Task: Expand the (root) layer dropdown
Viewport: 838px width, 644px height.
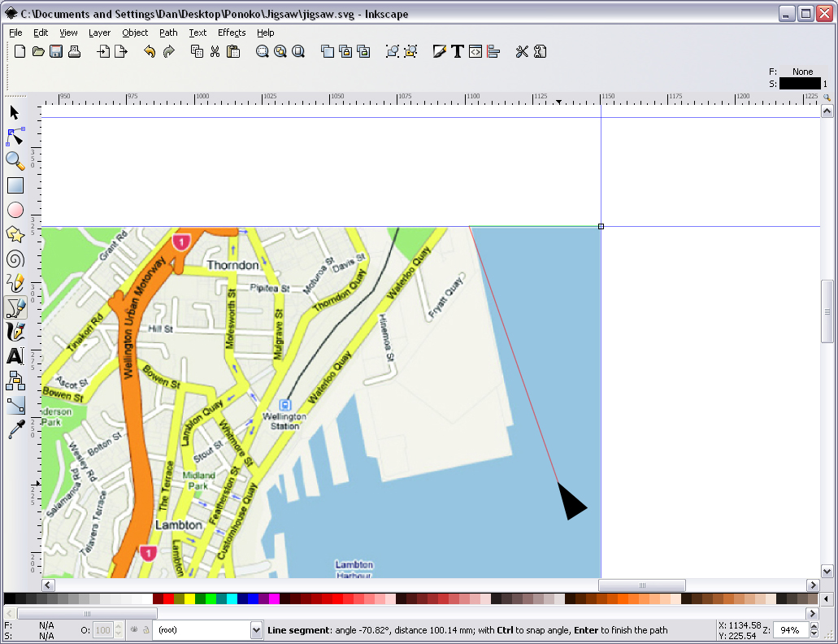Action: pos(257,630)
